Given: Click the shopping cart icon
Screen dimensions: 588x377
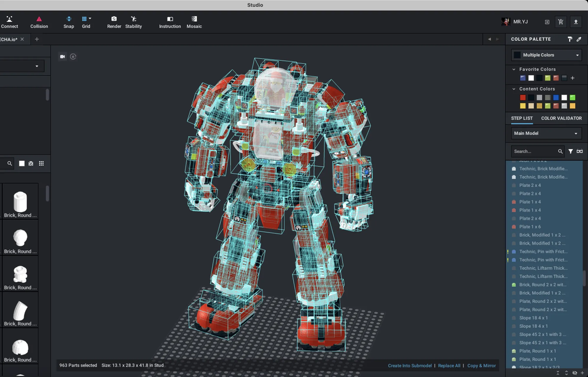Looking at the screenshot, I should [561, 22].
